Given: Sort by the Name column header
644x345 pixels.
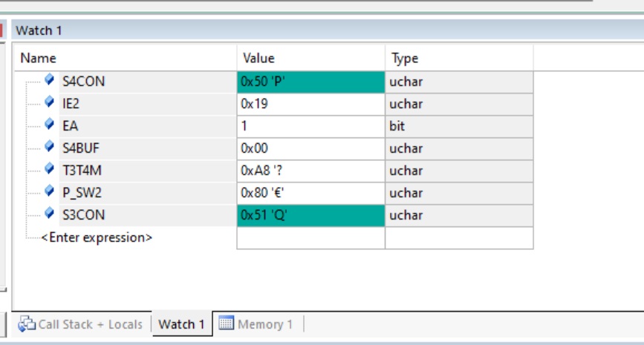Looking at the screenshot, I should click(x=38, y=58).
